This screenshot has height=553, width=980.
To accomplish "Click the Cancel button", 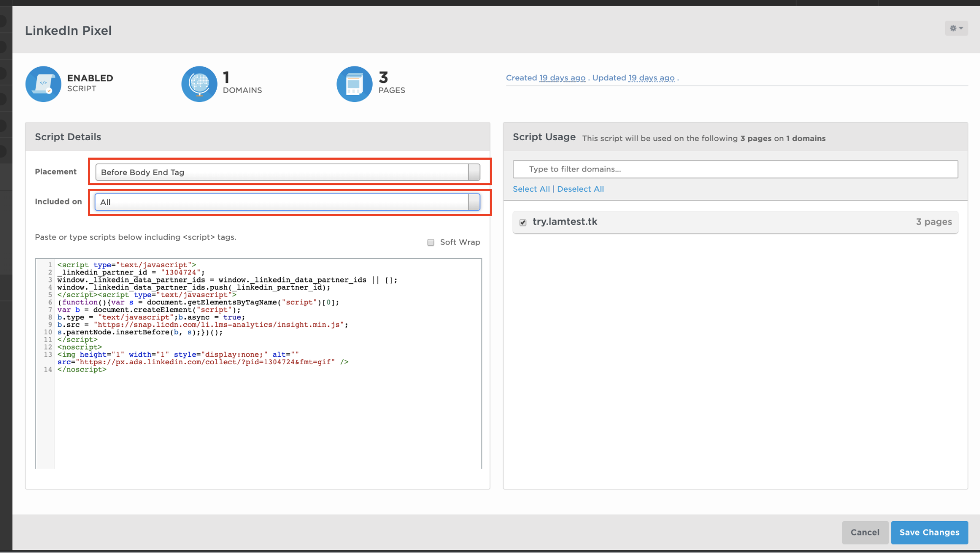I will [865, 532].
